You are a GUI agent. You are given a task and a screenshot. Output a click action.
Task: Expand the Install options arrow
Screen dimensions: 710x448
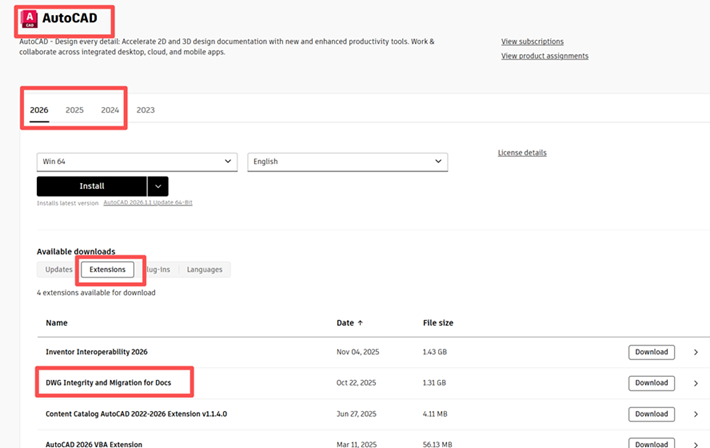[x=158, y=186]
